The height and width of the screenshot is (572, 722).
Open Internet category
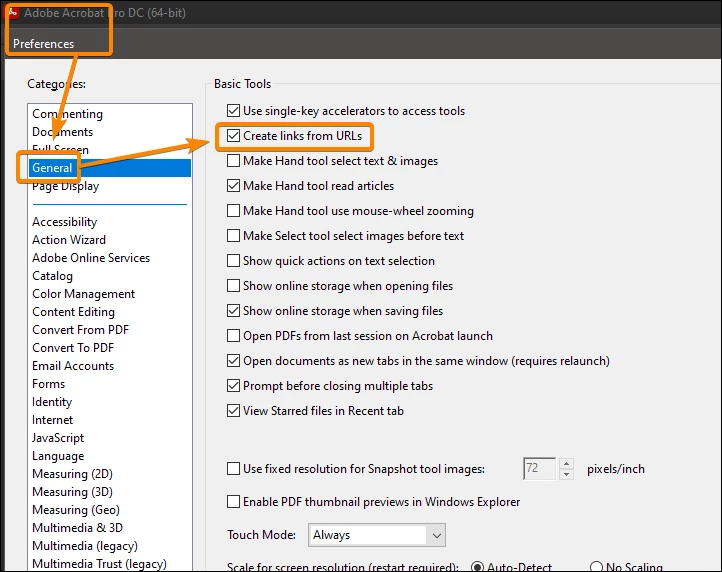tap(52, 420)
